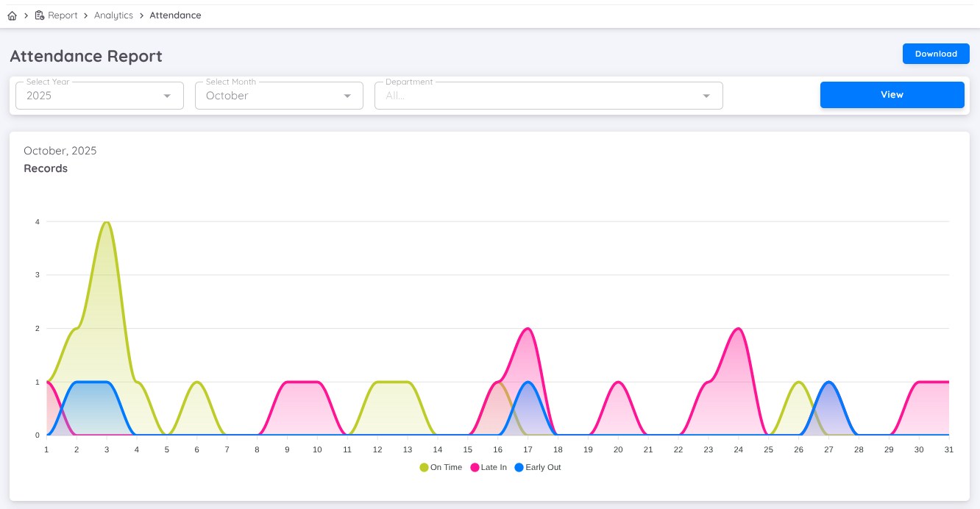
Task: Click the home icon in the breadcrumb
Action: tap(12, 15)
